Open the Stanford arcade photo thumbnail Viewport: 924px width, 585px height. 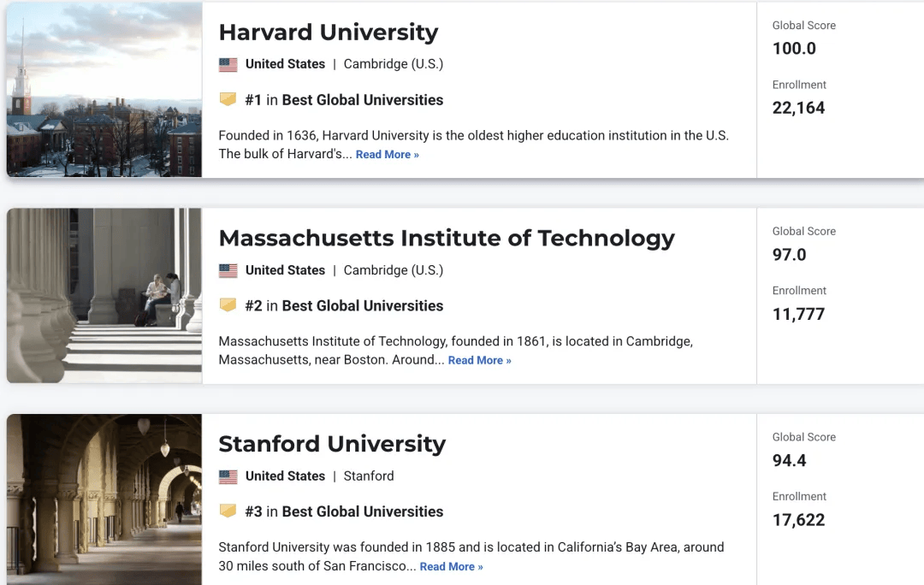(104, 499)
